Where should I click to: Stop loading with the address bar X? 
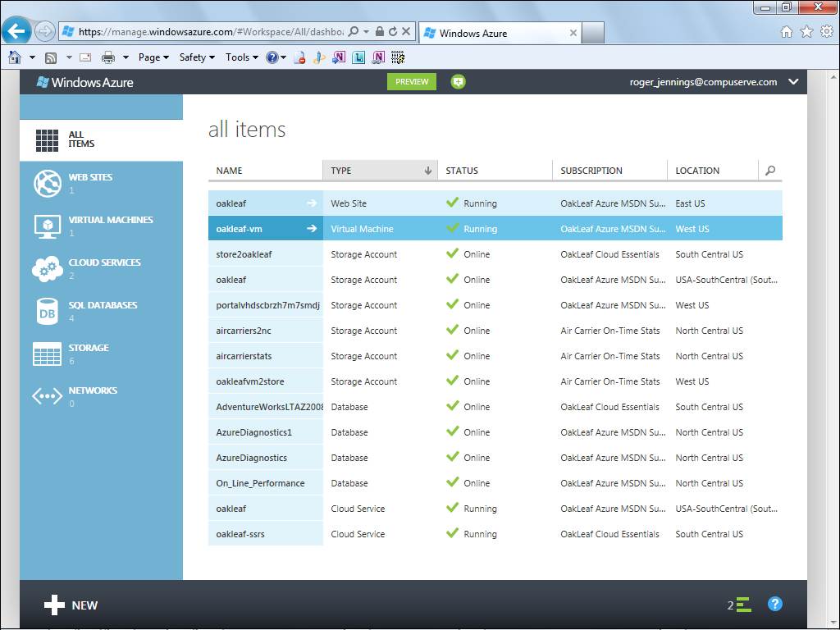click(406, 32)
